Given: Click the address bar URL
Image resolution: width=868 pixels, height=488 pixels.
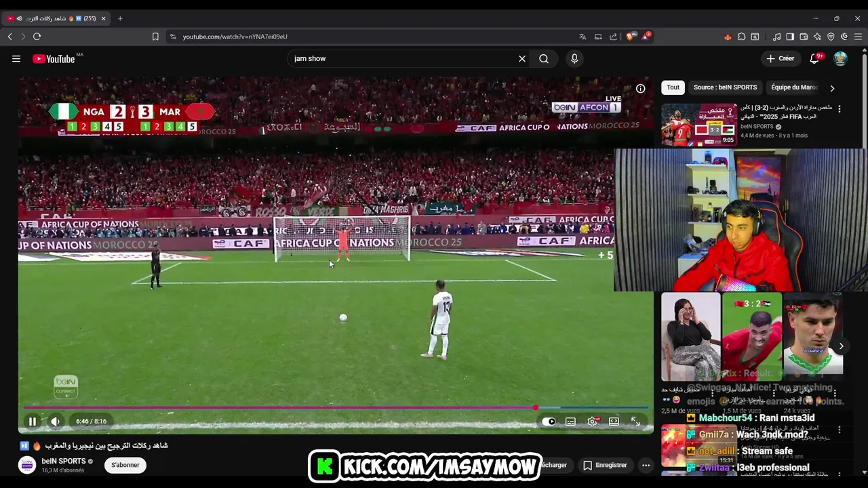Looking at the screenshot, I should 235,37.
